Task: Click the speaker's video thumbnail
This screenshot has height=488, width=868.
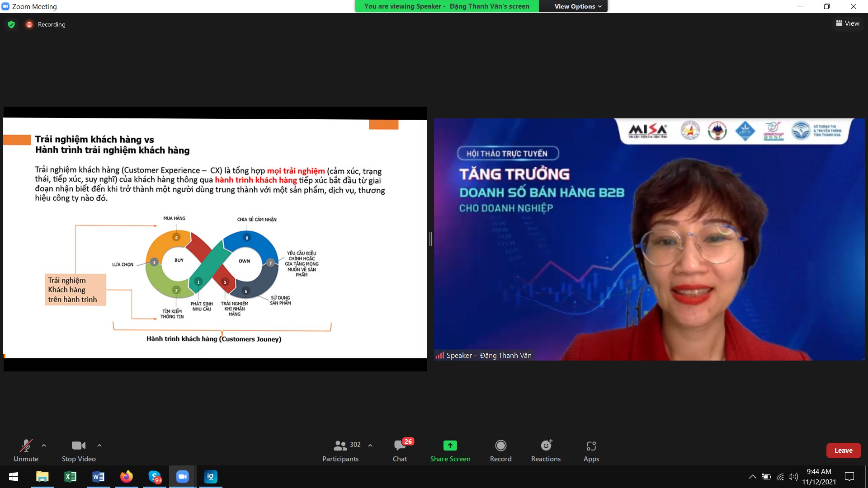Action: point(649,239)
